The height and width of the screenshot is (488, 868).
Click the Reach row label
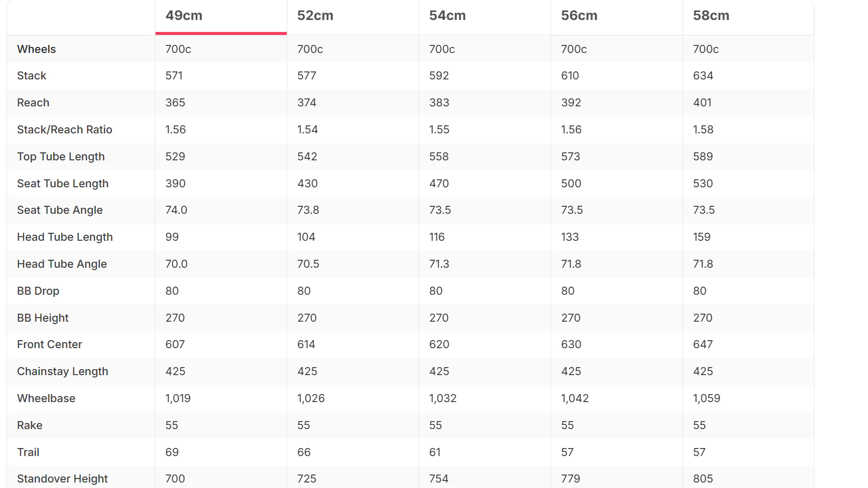[x=33, y=102]
